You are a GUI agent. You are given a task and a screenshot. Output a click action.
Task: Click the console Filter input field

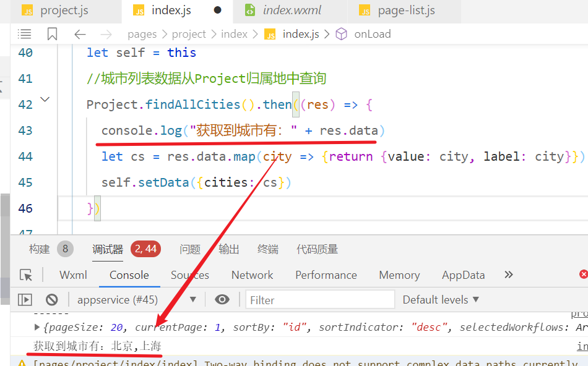320,300
